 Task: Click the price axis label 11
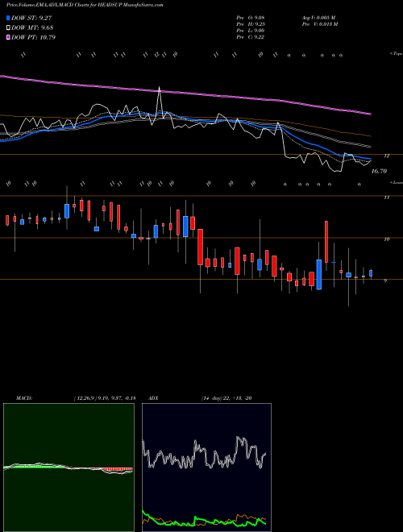386,197
